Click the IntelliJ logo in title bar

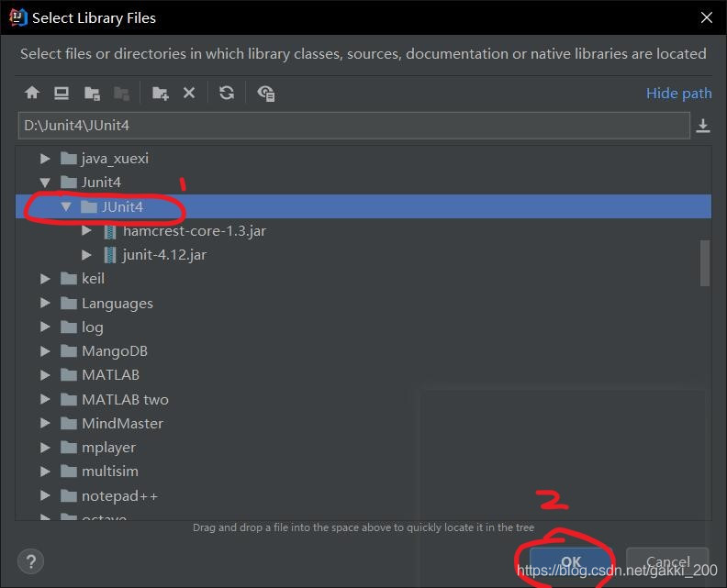pos(17,17)
